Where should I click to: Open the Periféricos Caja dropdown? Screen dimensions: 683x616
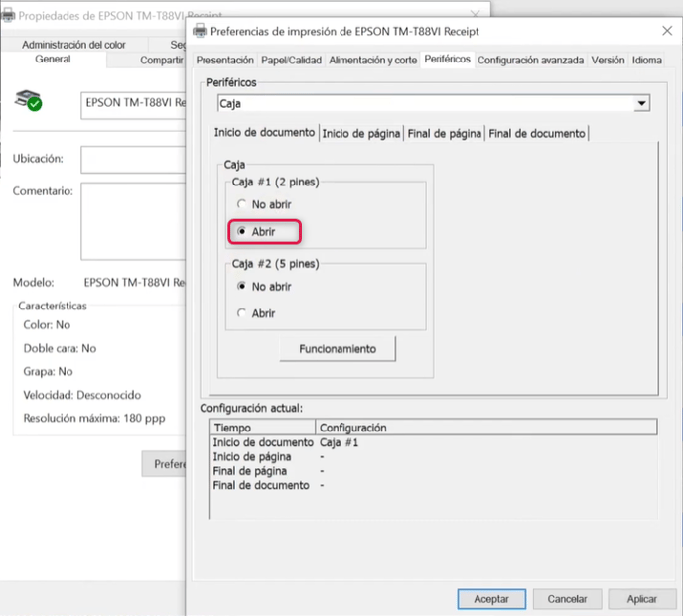(x=641, y=103)
